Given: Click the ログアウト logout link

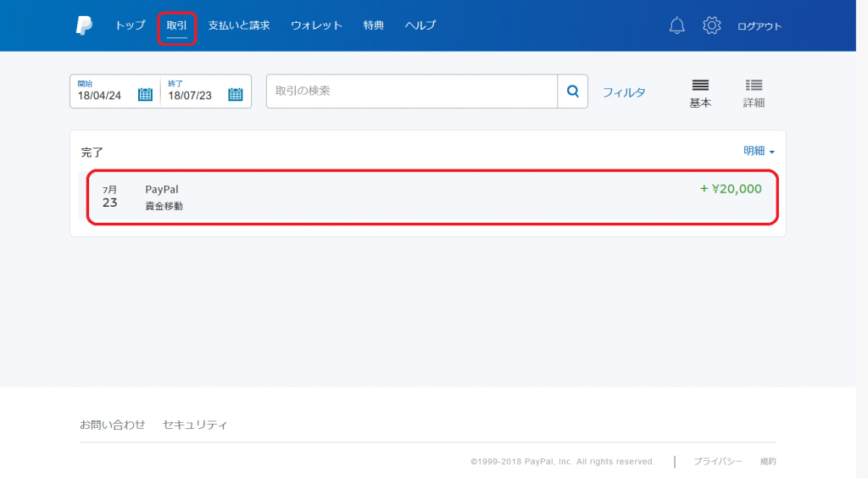Looking at the screenshot, I should pos(759,26).
